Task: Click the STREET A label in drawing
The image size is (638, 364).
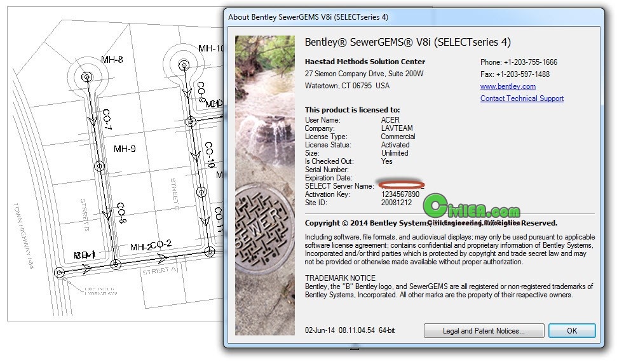Action: 159,271
